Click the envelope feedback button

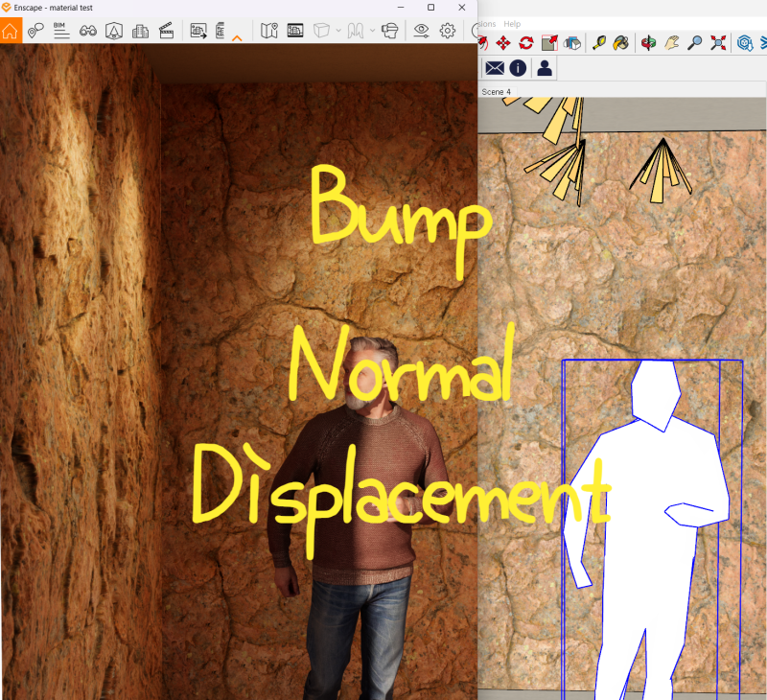[495, 67]
